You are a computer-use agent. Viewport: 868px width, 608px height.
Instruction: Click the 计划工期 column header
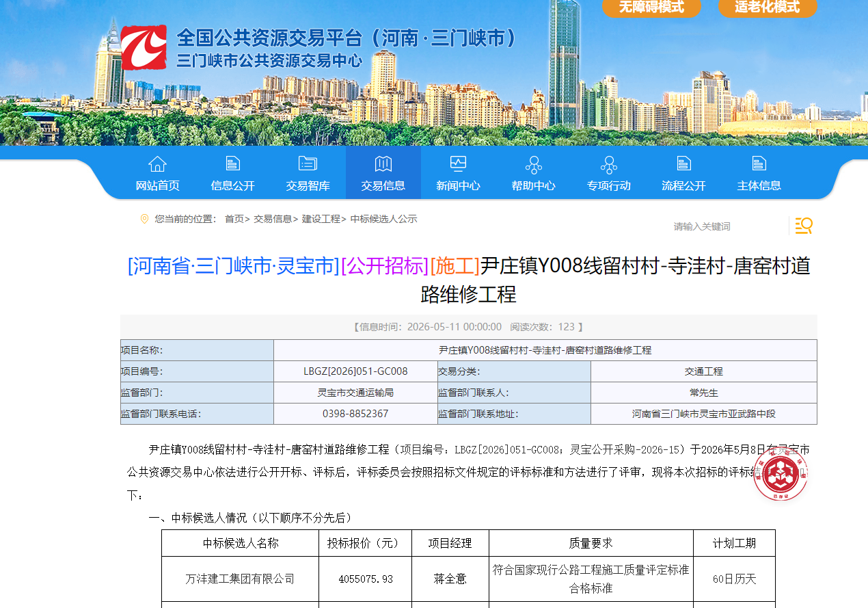tap(735, 543)
